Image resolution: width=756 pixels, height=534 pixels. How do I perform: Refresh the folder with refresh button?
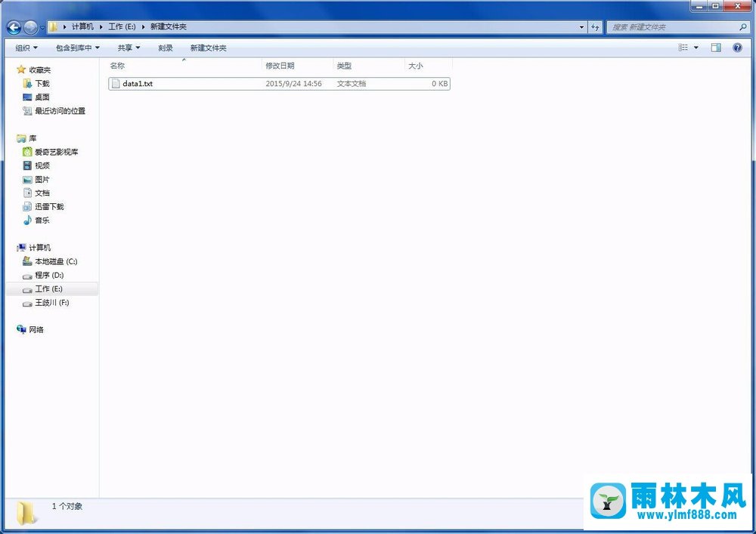tap(596, 27)
